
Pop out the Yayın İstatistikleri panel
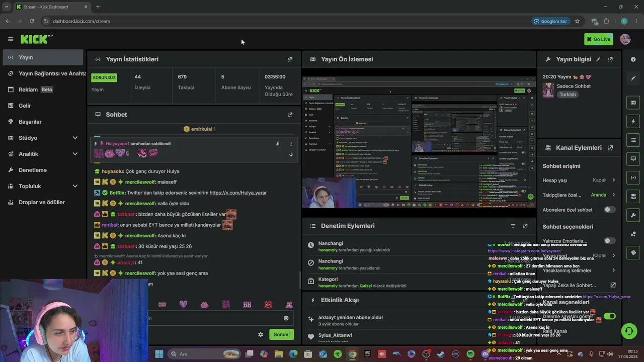[x=290, y=59]
